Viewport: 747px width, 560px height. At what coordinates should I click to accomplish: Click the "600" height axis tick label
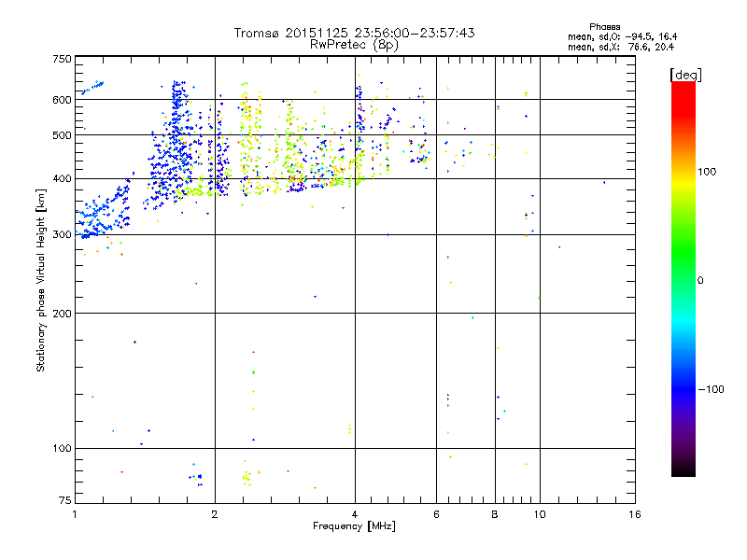click(62, 100)
